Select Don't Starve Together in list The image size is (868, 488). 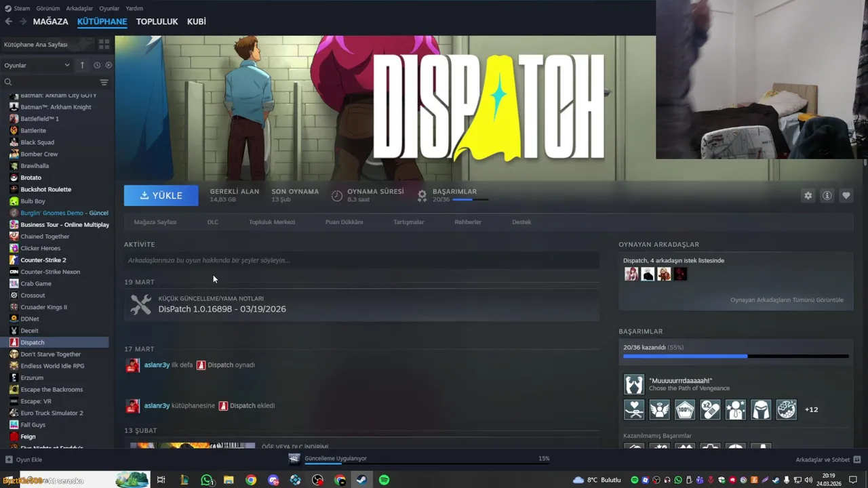coord(50,354)
